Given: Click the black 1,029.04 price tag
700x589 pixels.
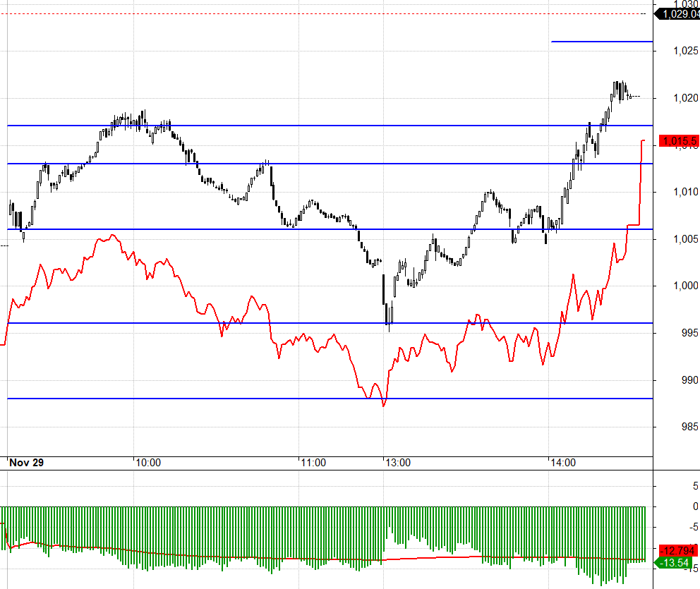Looking at the screenshot, I should click(x=678, y=13).
